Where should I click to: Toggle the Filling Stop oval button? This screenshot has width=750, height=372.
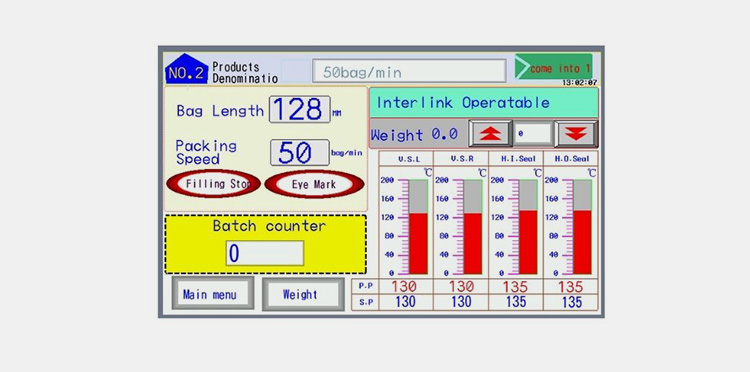click(x=213, y=184)
